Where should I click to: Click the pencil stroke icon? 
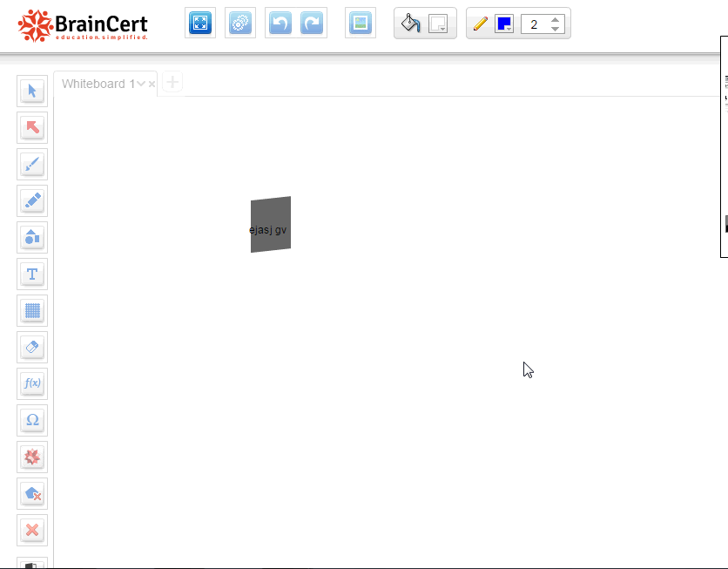click(480, 24)
